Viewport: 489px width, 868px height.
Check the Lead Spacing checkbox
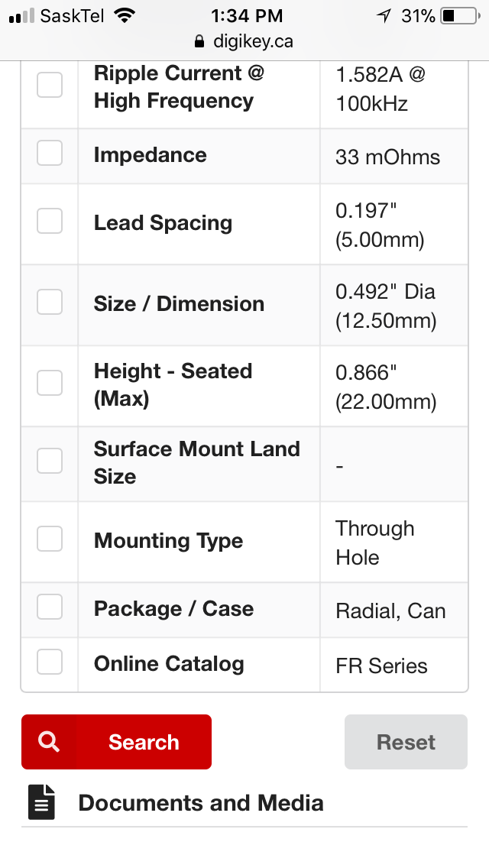[x=50, y=221]
